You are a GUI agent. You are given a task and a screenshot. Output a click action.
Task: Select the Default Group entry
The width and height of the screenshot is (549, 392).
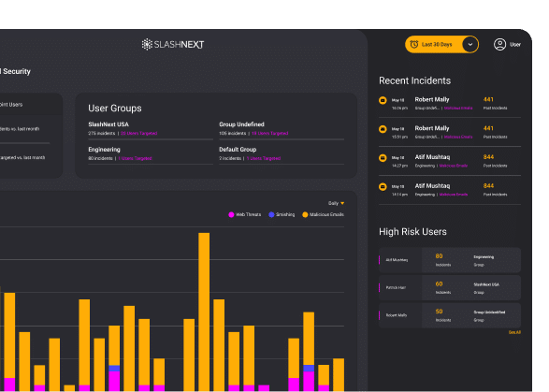pyautogui.click(x=238, y=150)
